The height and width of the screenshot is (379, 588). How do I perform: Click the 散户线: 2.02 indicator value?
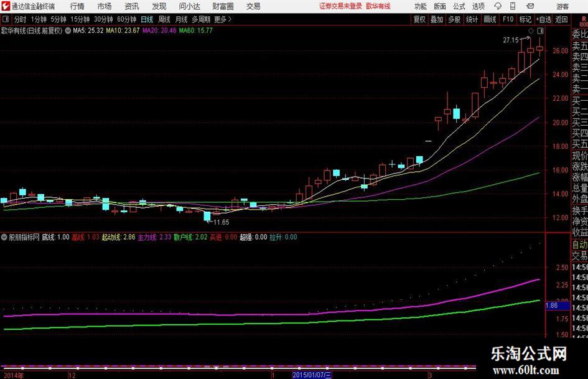pos(190,237)
